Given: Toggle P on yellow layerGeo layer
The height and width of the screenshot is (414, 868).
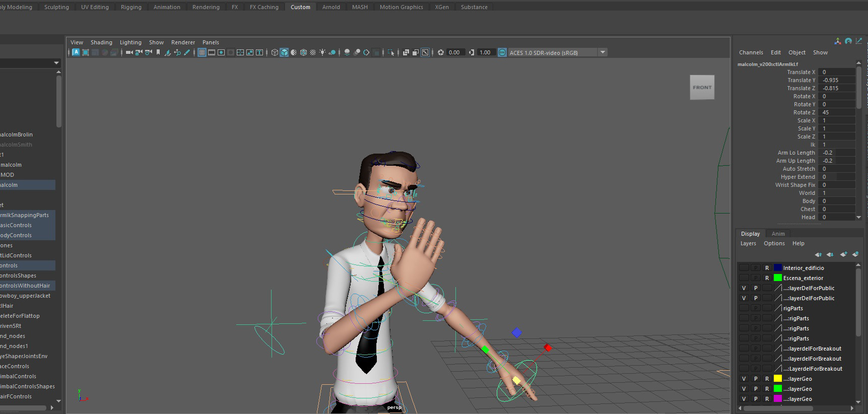Looking at the screenshot, I should [x=756, y=379].
